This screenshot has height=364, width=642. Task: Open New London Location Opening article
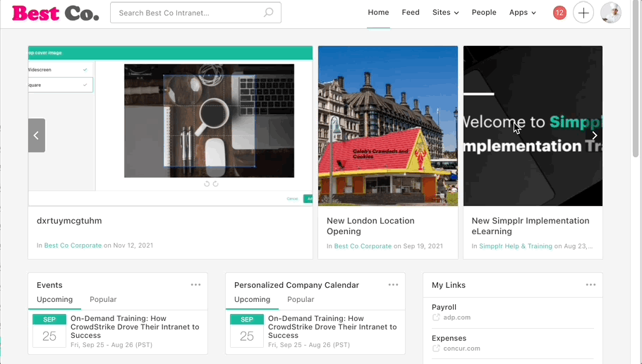pos(370,226)
